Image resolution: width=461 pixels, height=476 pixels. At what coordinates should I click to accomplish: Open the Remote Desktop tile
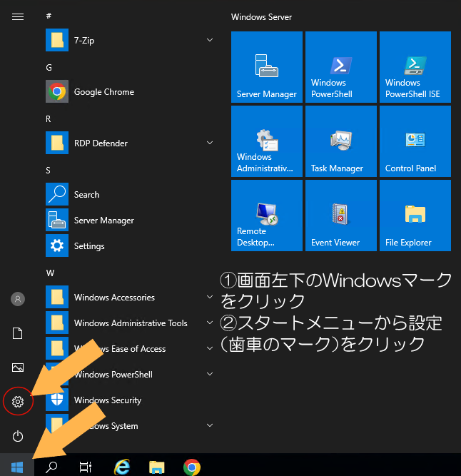coord(267,216)
